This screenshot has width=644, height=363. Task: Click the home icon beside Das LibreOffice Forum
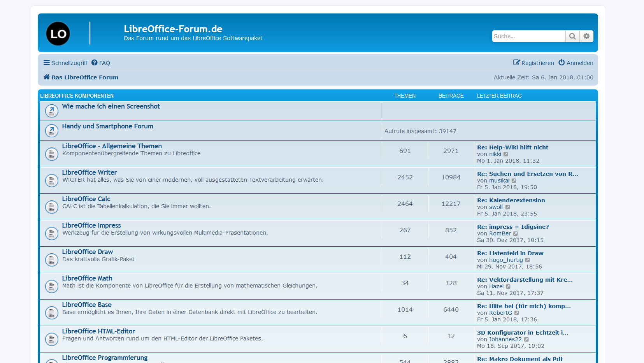tap(47, 77)
